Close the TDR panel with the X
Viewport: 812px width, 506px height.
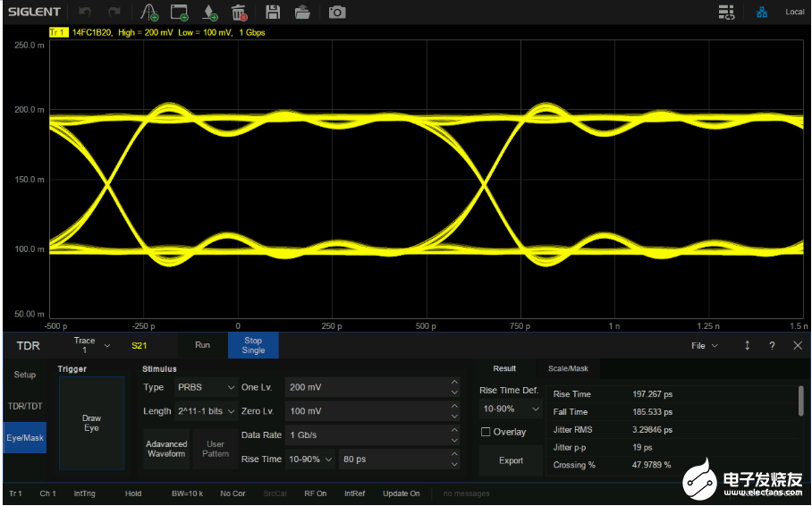click(798, 345)
